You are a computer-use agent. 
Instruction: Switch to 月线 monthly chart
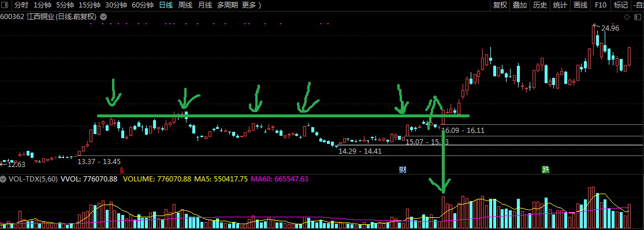(x=204, y=5)
